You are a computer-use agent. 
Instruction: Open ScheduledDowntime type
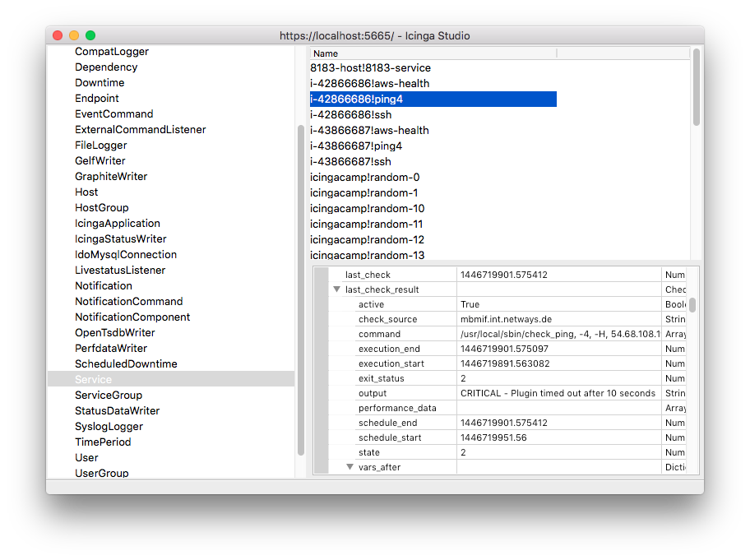coord(126,364)
